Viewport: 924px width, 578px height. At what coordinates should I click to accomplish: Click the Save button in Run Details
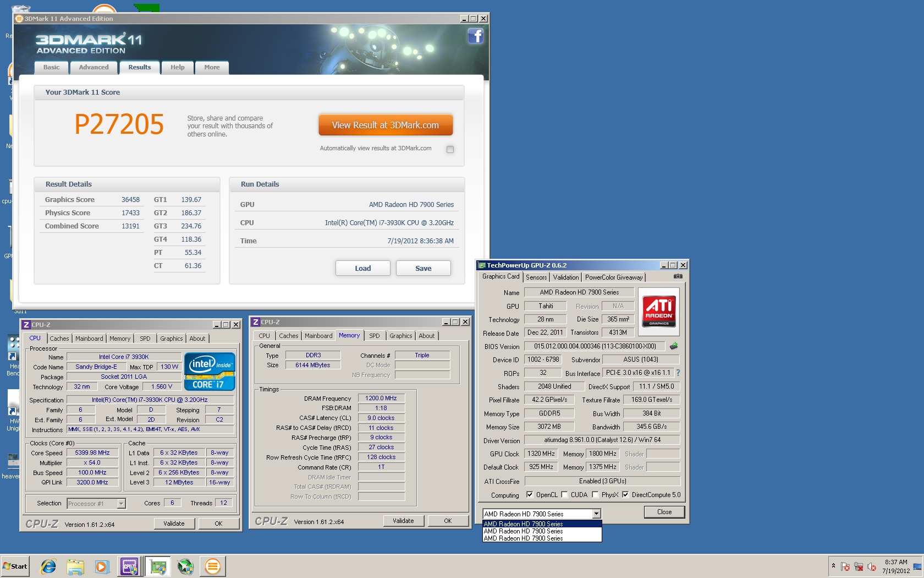pos(424,268)
